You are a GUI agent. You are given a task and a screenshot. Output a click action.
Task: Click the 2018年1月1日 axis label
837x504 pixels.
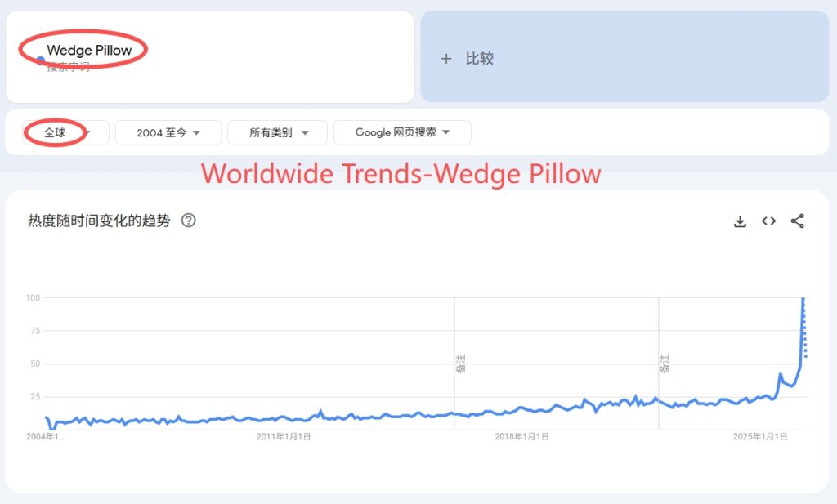521,437
